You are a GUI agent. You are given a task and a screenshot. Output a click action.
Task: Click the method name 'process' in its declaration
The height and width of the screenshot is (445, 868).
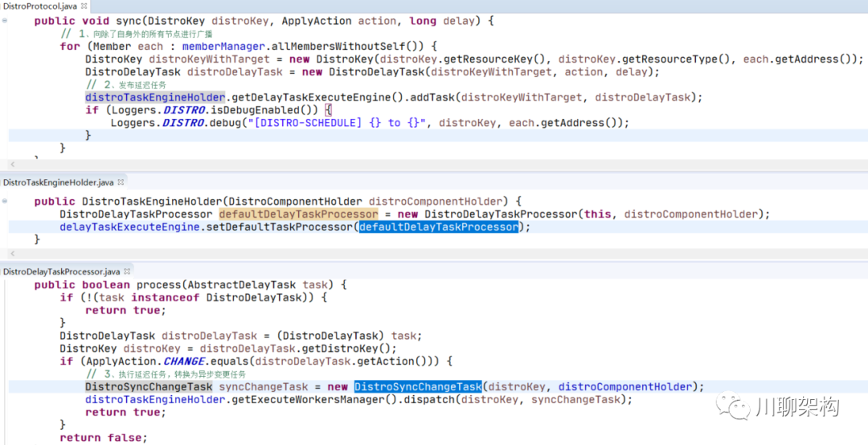[159, 285]
